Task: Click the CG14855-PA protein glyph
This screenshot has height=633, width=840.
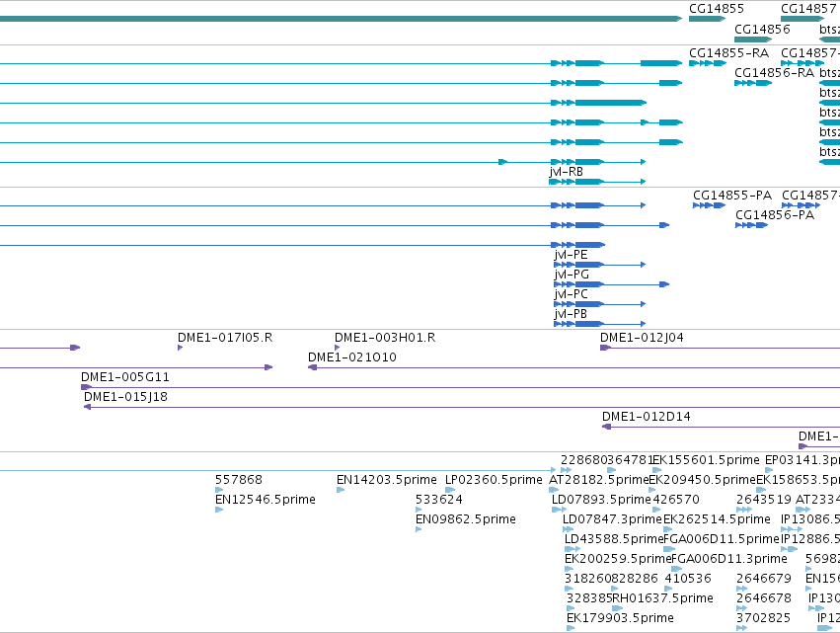Action: (x=709, y=205)
